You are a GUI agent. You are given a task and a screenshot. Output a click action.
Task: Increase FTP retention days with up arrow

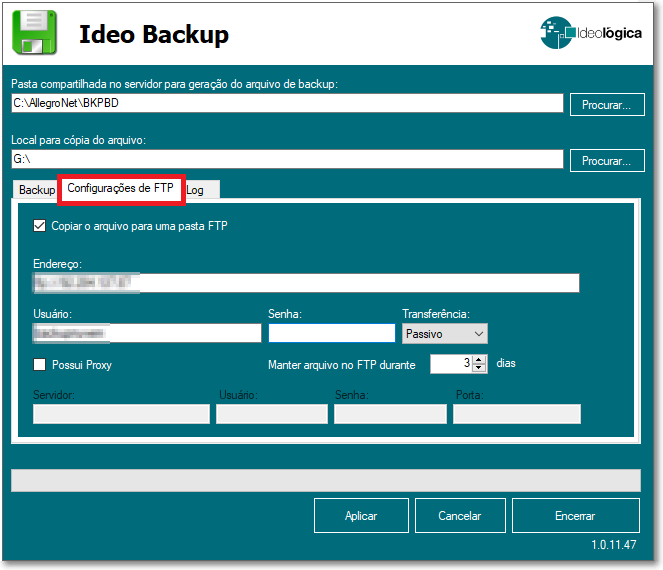pos(479,360)
